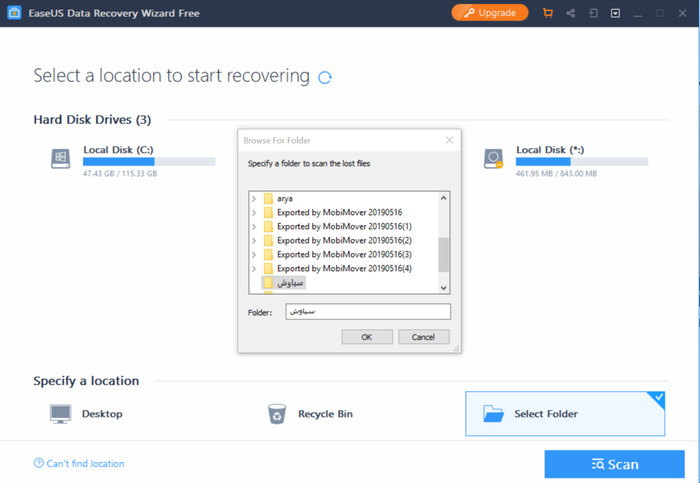Choose the Recycle Bin location
This screenshot has height=483, width=700.
click(x=310, y=414)
